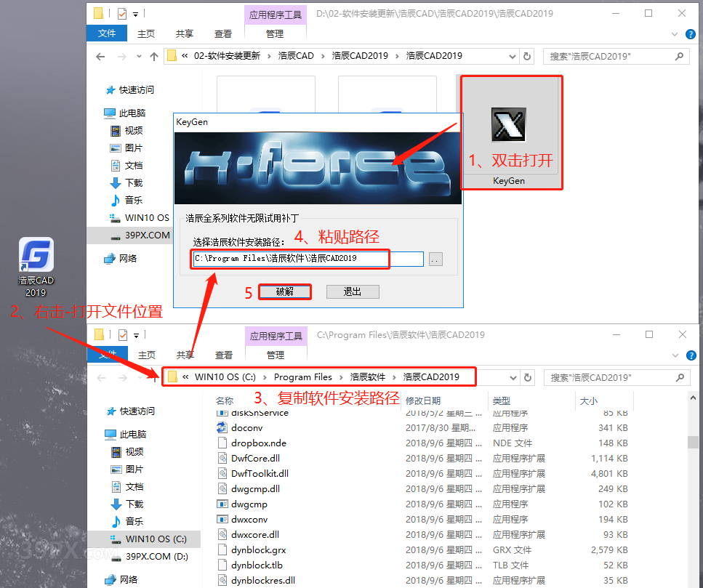Select dwgcmp.dll file
The width and height of the screenshot is (703, 588).
pyautogui.click(x=249, y=489)
